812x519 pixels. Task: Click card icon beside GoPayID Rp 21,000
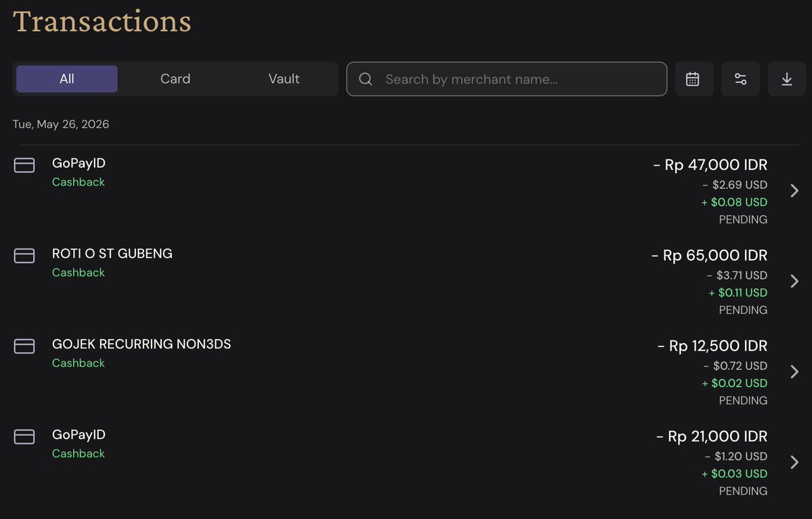click(x=24, y=437)
